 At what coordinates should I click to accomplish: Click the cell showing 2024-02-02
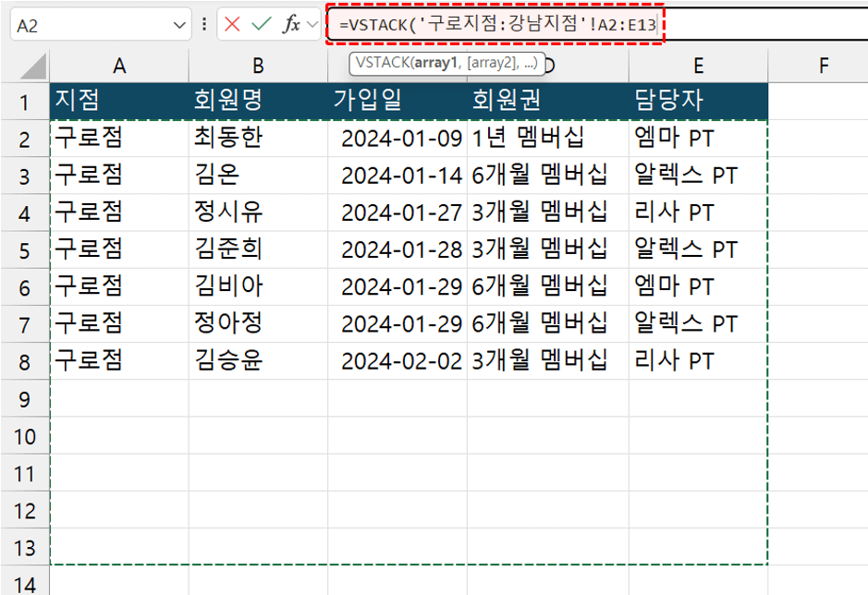click(397, 361)
